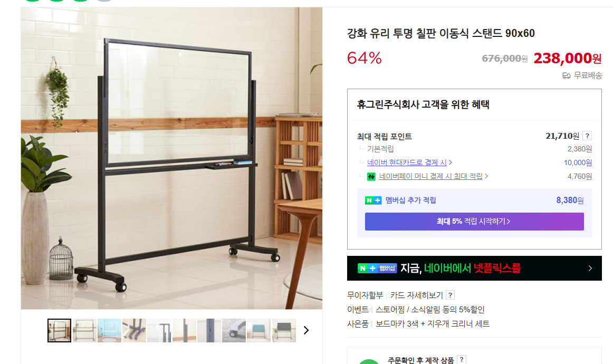Expand 네이버페이 머니 결제 시 최대 적립 details

click(x=486, y=176)
